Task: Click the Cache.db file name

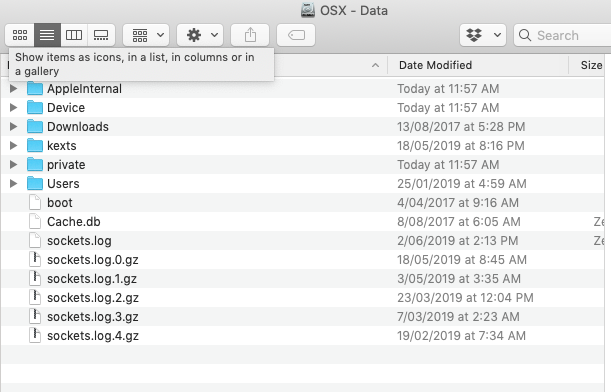Action: coord(74,222)
